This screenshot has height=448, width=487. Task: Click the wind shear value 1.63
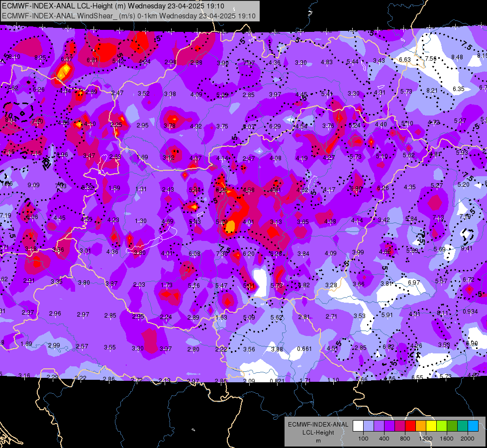point(221,318)
